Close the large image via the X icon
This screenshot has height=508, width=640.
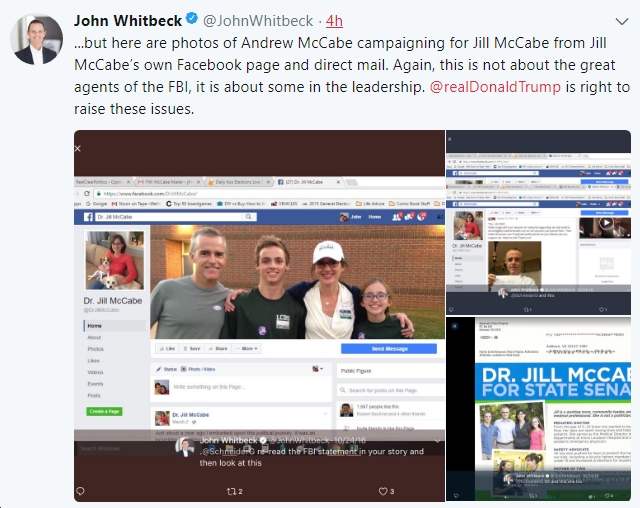tap(78, 149)
